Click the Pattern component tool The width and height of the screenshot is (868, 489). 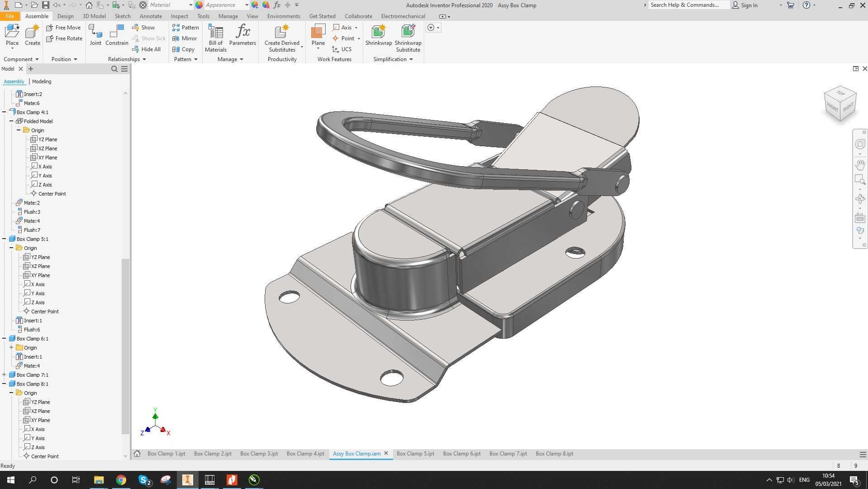coord(185,28)
